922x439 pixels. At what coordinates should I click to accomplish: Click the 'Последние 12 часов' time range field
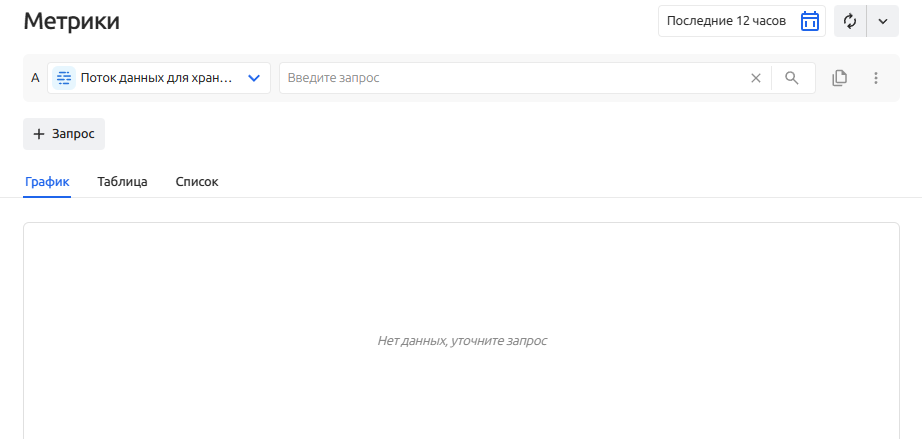[x=726, y=21]
